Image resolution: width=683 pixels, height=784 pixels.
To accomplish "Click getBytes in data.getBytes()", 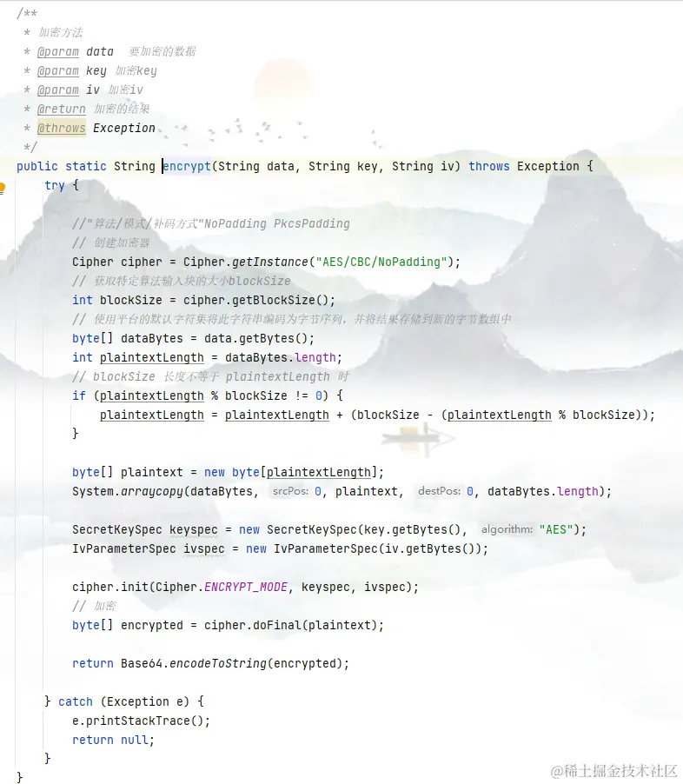I will (267, 338).
